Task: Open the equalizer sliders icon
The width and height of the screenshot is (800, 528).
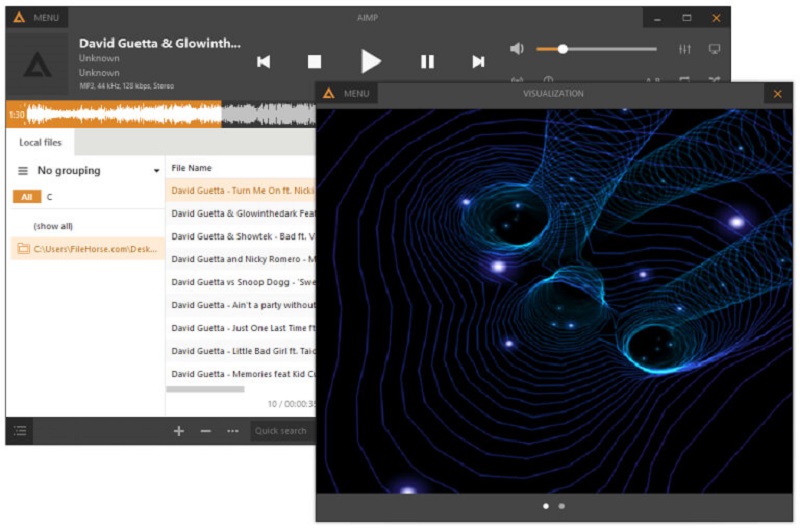Action: (x=685, y=49)
